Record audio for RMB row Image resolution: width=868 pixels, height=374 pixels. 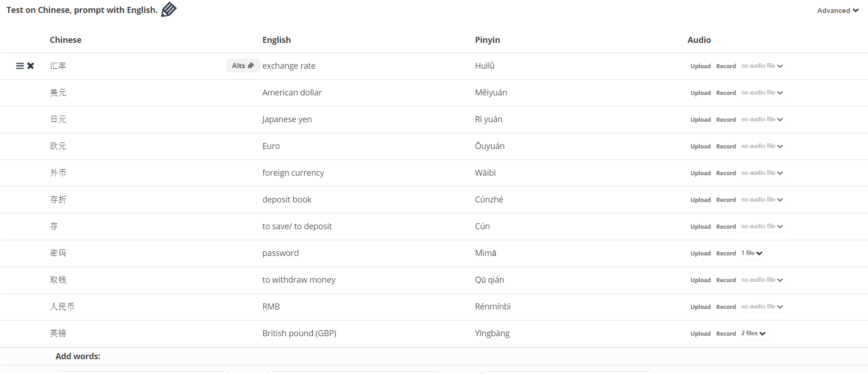[725, 307]
